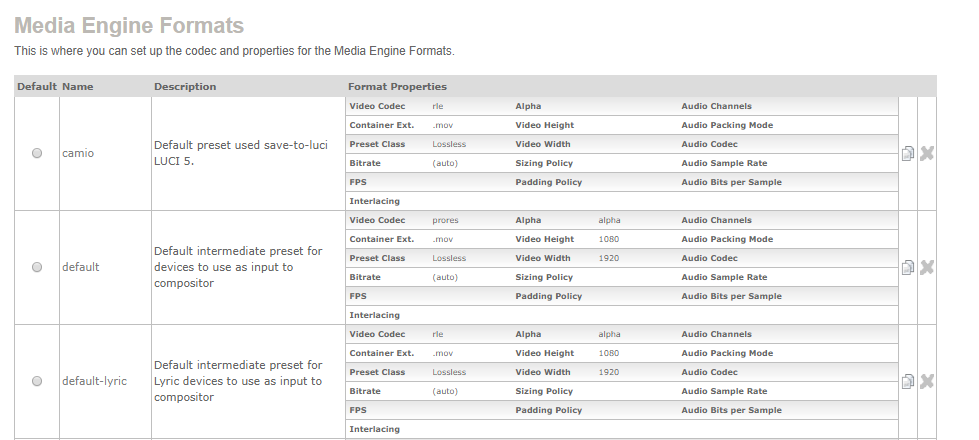Copy the camio format preset

coord(908,154)
